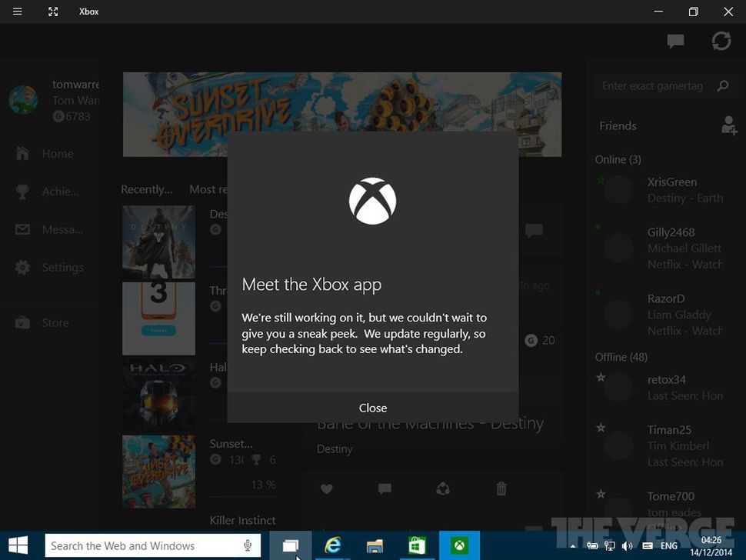Viewport: 746px width, 560px height.
Task: Refresh the feed with top-right refresh icon
Action: 721,42
